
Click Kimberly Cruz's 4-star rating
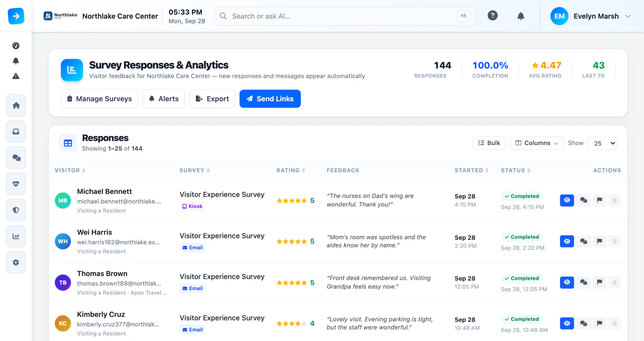click(x=295, y=324)
